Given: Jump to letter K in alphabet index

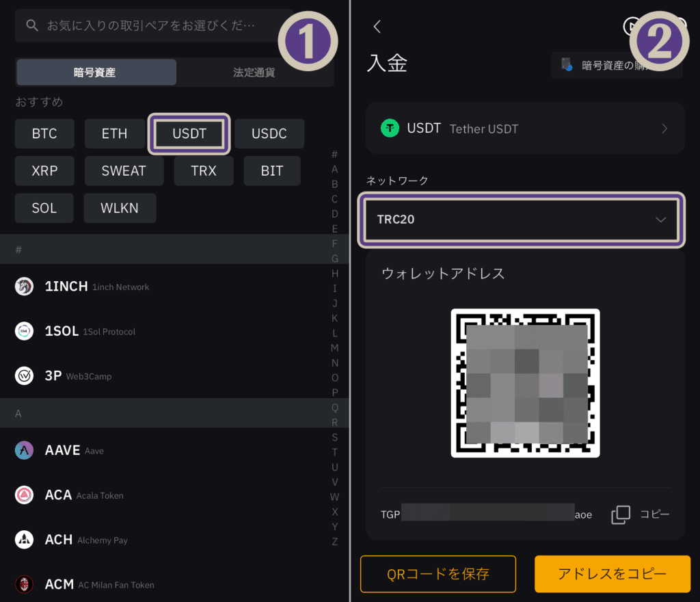Looking at the screenshot, I should (x=334, y=318).
